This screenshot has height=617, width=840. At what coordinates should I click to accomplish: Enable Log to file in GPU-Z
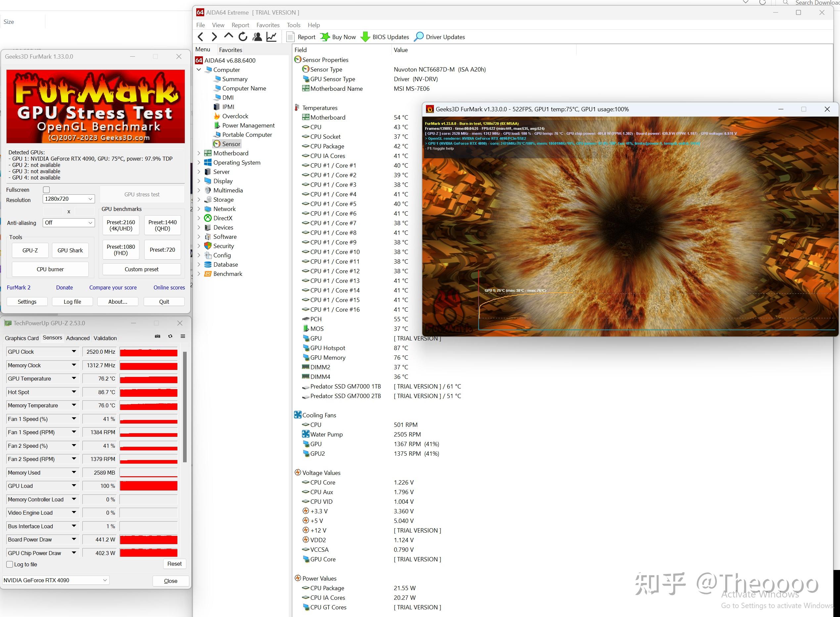pyautogui.click(x=10, y=564)
